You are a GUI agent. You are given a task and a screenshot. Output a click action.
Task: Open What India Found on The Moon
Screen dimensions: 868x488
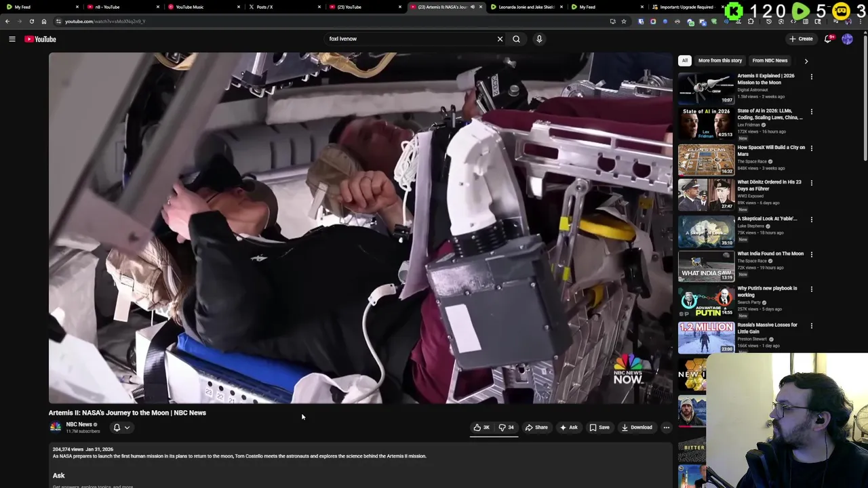tap(770, 253)
